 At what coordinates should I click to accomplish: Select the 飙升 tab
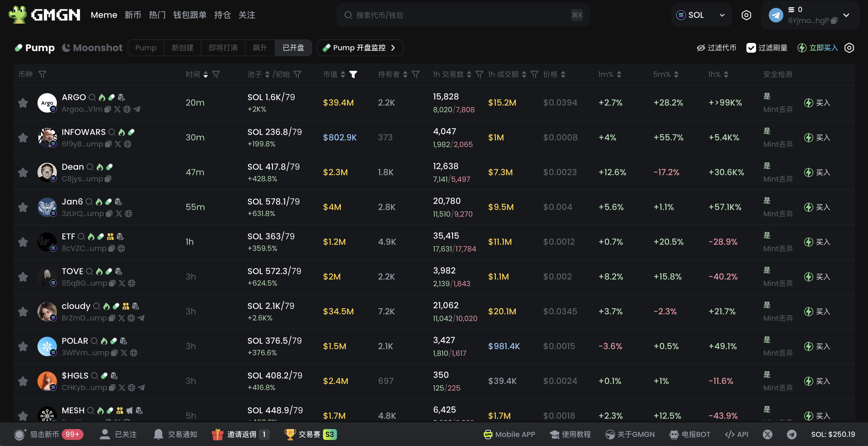(x=260, y=48)
